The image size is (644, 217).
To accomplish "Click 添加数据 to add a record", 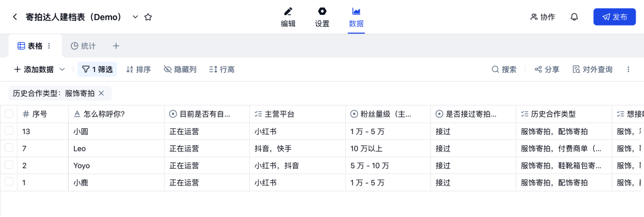I will coord(33,70).
